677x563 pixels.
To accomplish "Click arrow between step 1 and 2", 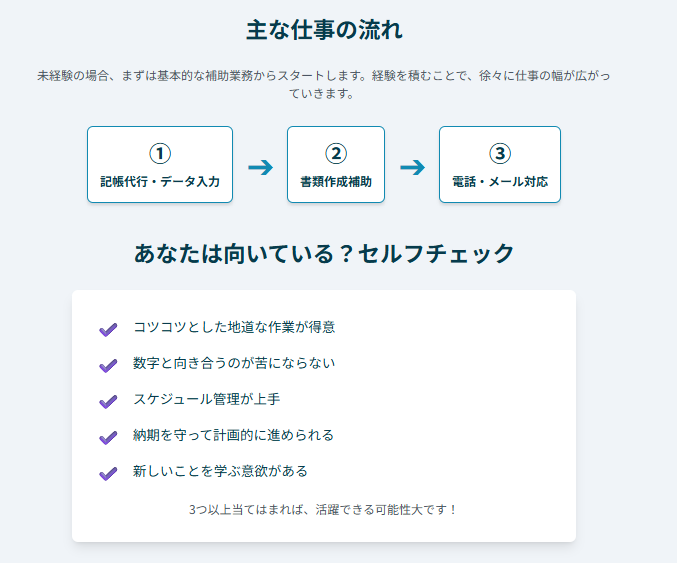I will [x=260, y=167].
